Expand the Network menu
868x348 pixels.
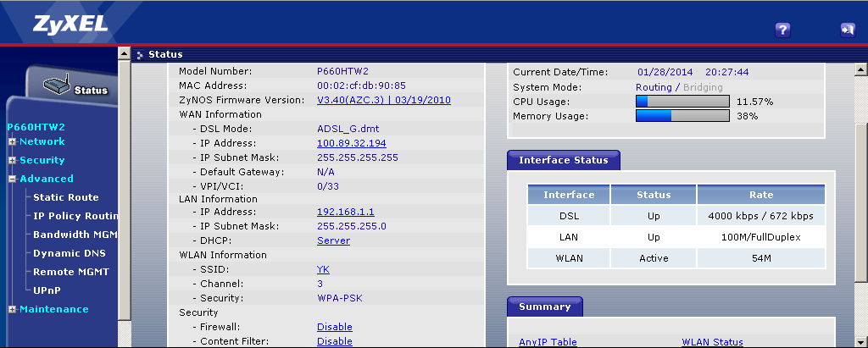[x=12, y=141]
